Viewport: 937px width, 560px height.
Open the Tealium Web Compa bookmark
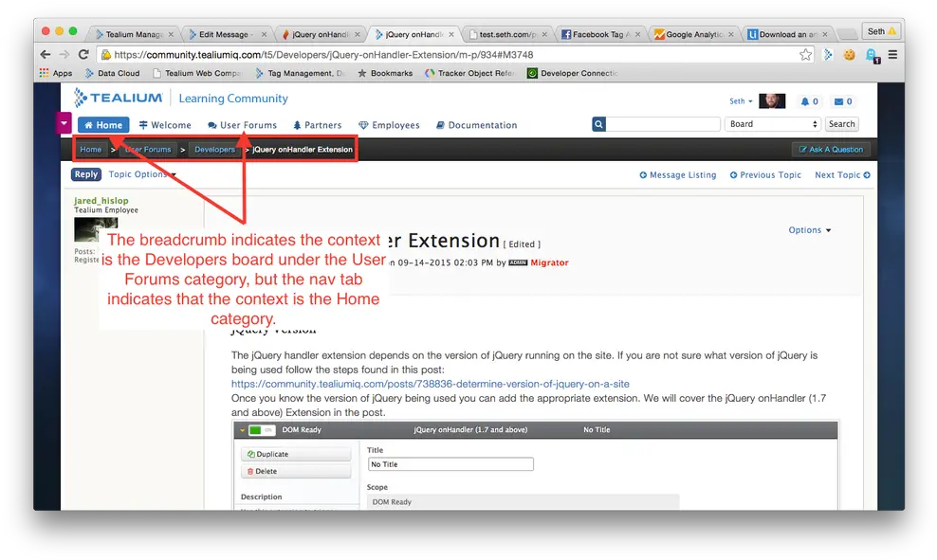[x=196, y=73]
